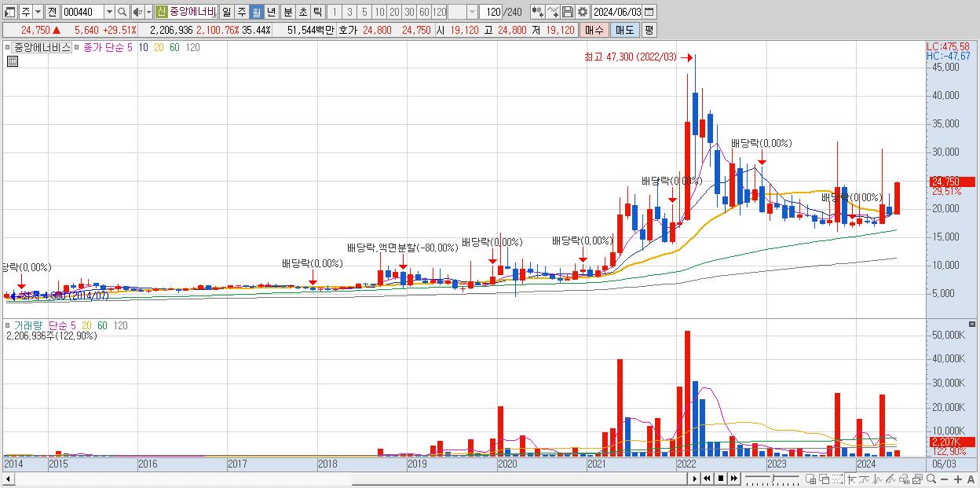This screenshot has height=488, width=980.
Task: Open the 주 market type dropdown arrow
Action: pyautogui.click(x=38, y=12)
